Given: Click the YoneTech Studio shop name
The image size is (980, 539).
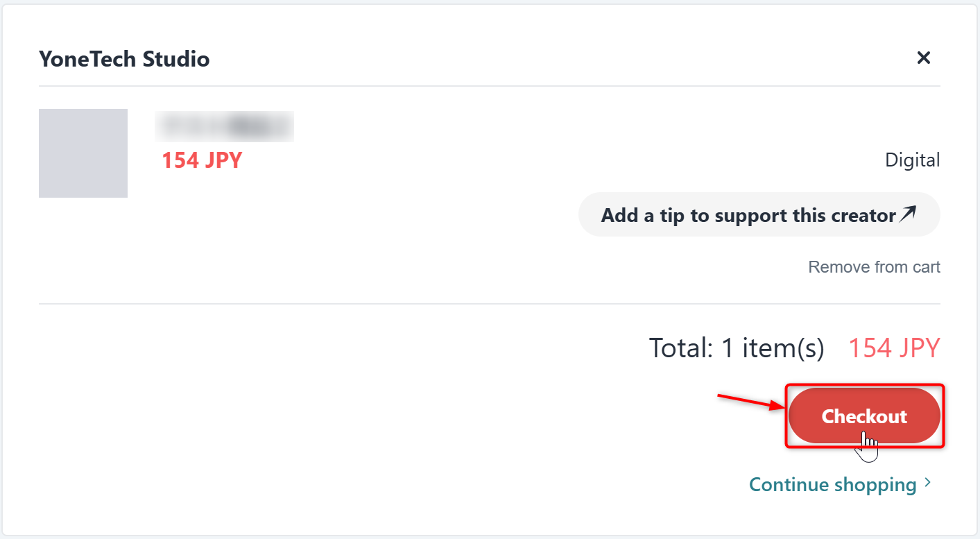Looking at the screenshot, I should 124,59.
